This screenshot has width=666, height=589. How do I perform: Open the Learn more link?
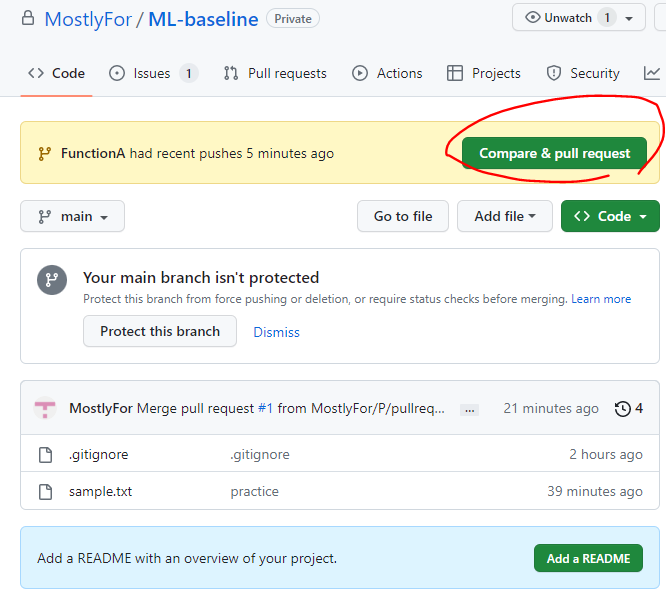click(x=601, y=299)
